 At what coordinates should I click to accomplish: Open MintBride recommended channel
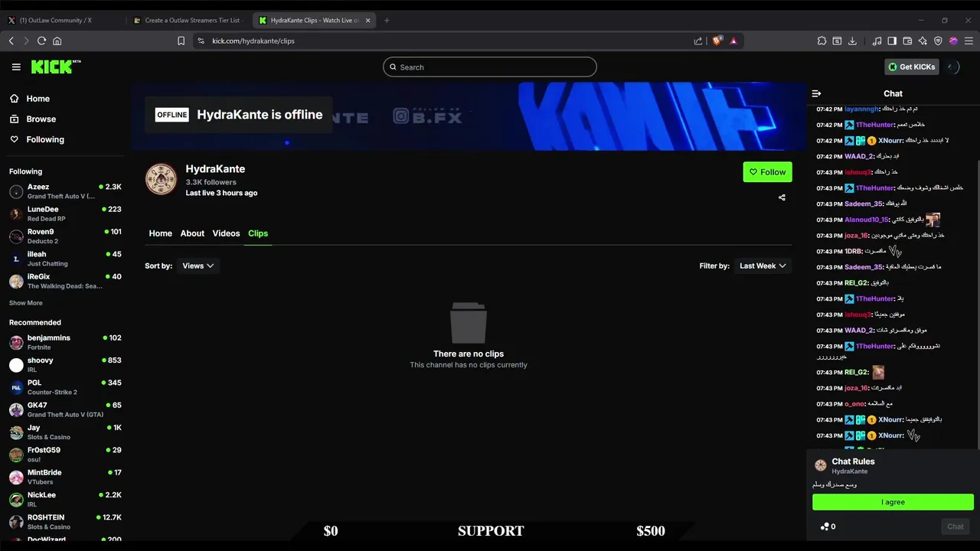(x=65, y=477)
